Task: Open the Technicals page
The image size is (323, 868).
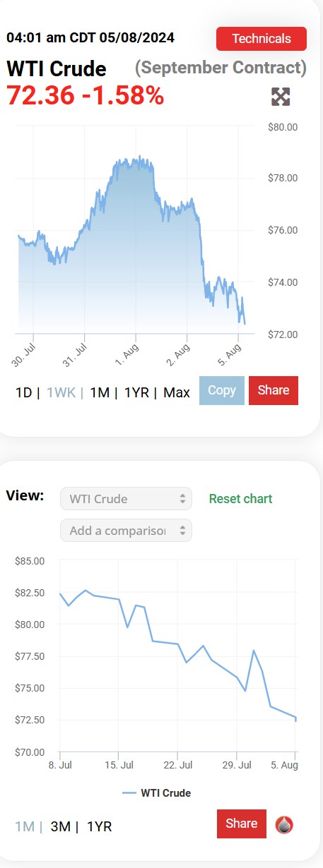Action: pos(262,39)
